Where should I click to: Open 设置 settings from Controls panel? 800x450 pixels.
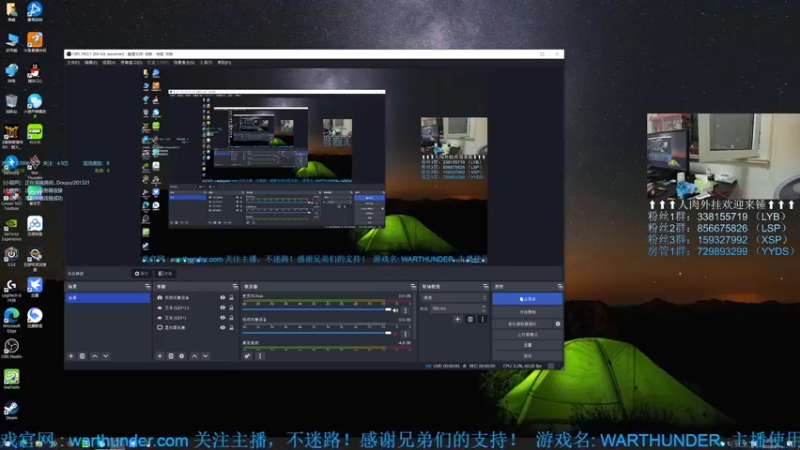528,345
